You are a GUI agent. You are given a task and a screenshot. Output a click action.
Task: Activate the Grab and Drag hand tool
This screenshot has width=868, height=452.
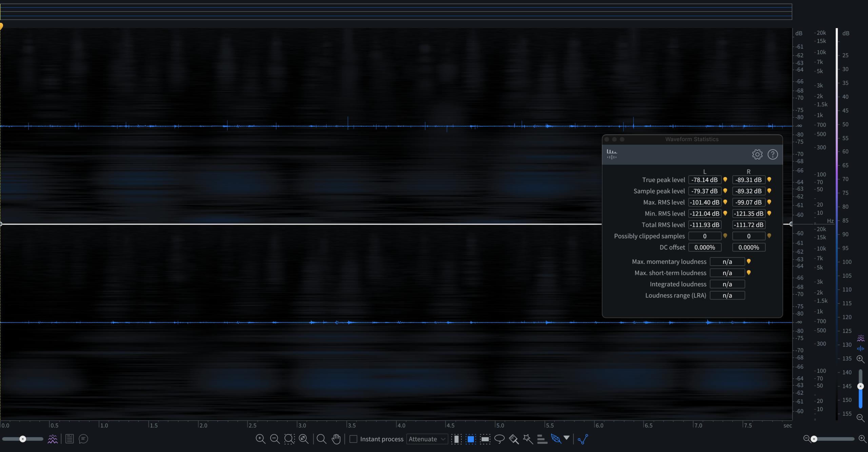[336, 439]
